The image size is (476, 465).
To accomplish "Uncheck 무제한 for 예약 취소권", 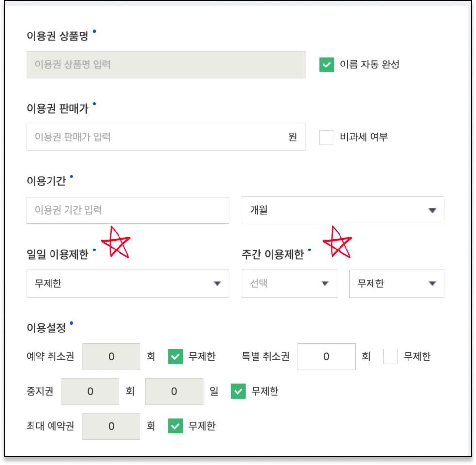I will tap(175, 357).
